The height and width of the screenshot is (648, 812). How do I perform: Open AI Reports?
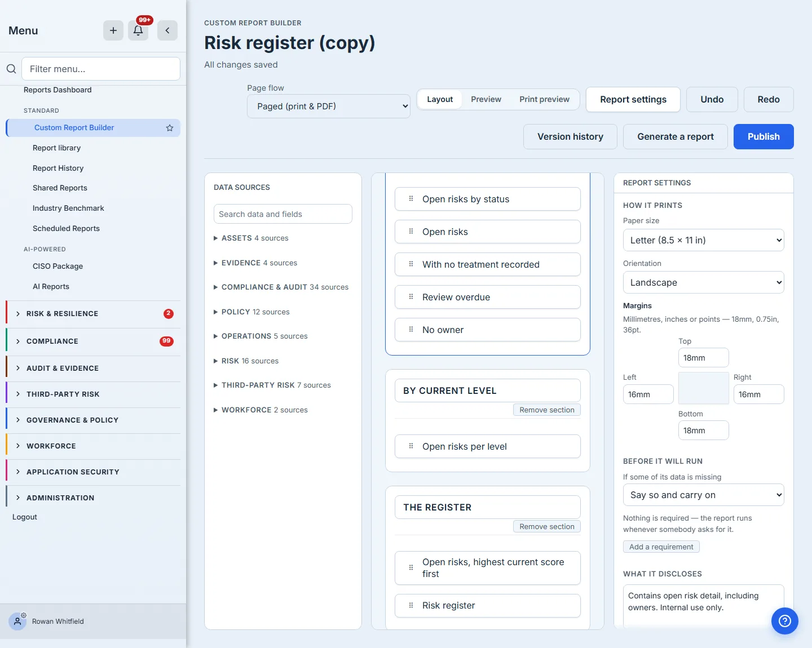click(51, 286)
